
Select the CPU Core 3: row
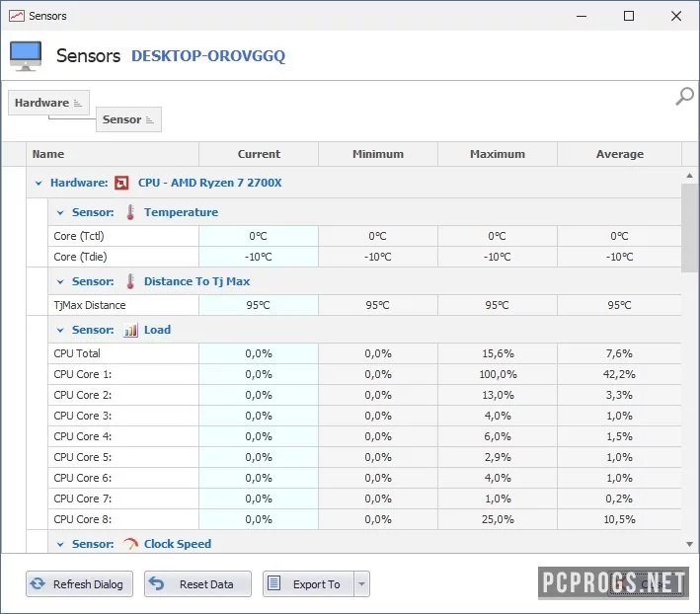point(364,416)
